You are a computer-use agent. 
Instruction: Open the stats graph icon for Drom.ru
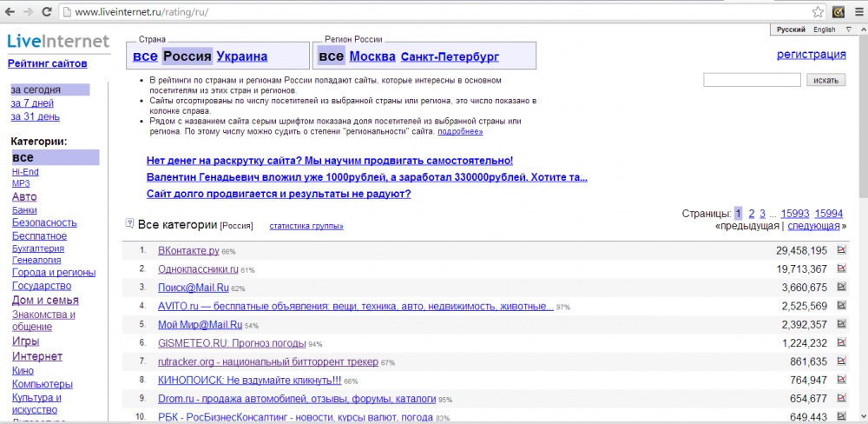[842, 397]
